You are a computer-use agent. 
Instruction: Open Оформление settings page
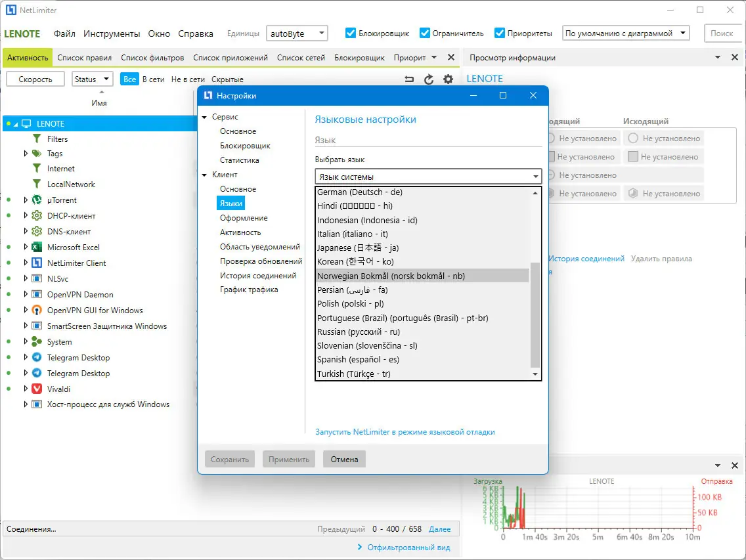[244, 218]
